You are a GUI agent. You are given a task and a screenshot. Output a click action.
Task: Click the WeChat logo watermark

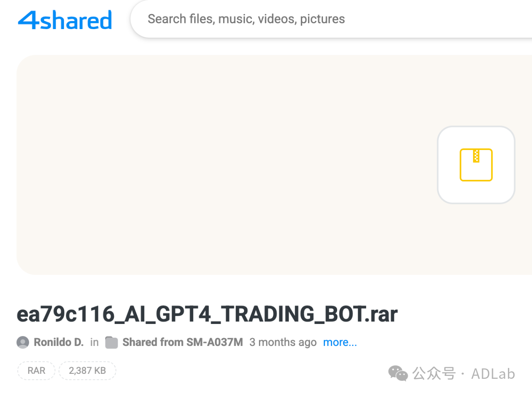pyautogui.click(x=398, y=373)
